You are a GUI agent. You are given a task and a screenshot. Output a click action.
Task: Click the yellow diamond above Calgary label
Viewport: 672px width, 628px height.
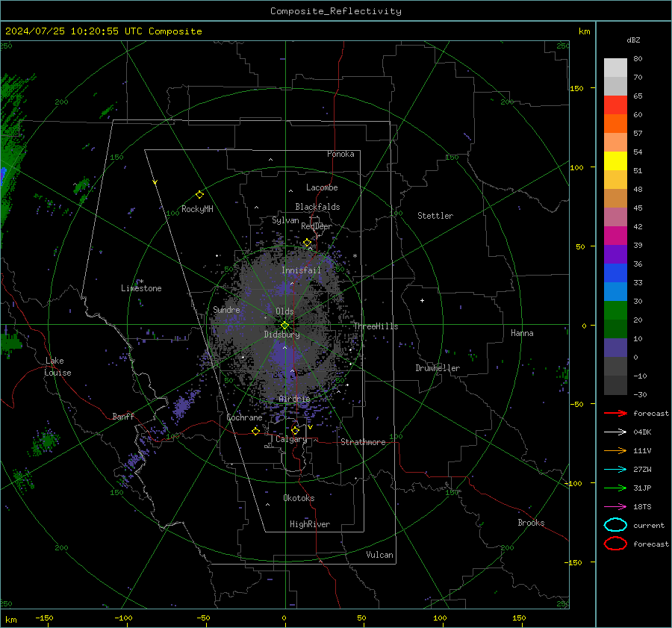pyautogui.click(x=295, y=430)
